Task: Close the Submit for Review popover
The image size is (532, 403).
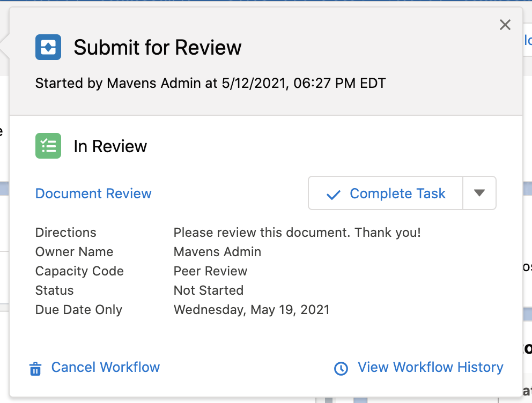Action: 505,25
